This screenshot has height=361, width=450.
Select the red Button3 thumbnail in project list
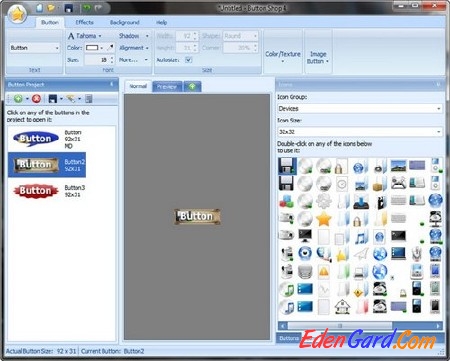36,191
